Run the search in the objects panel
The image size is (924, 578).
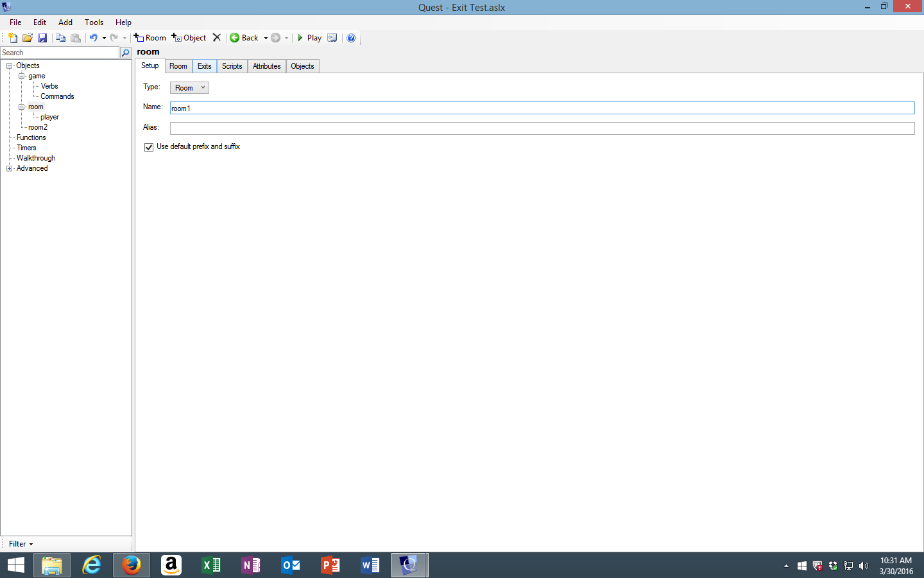126,52
